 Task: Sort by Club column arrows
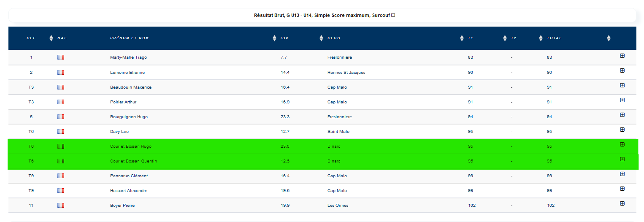pos(462,38)
